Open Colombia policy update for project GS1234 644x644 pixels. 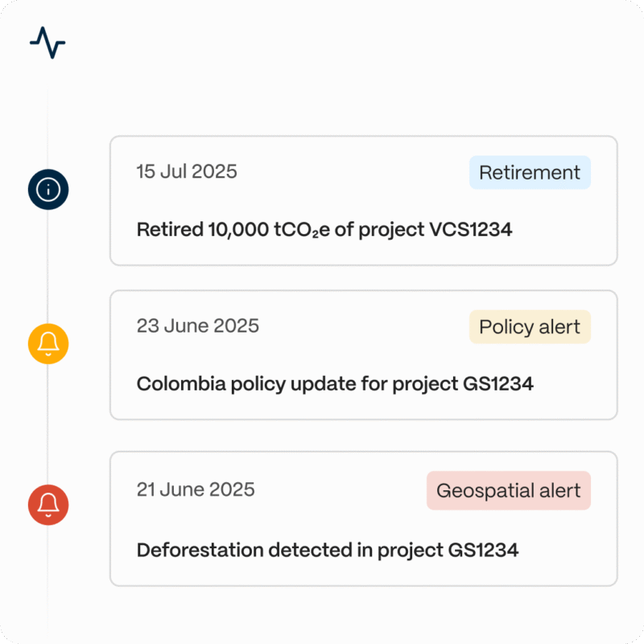[335, 385]
